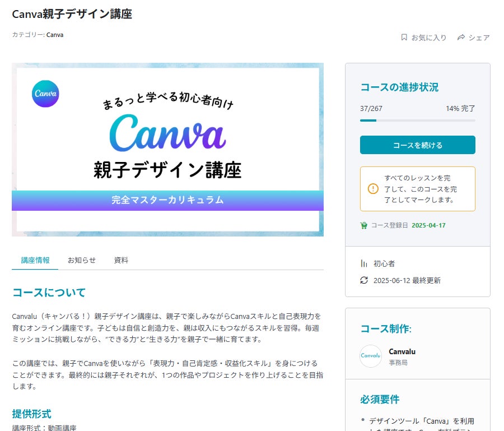Image resolution: width=504 pixels, height=431 pixels.
Task: Click the green shopping cart enrollment icon
Action: [x=363, y=225]
